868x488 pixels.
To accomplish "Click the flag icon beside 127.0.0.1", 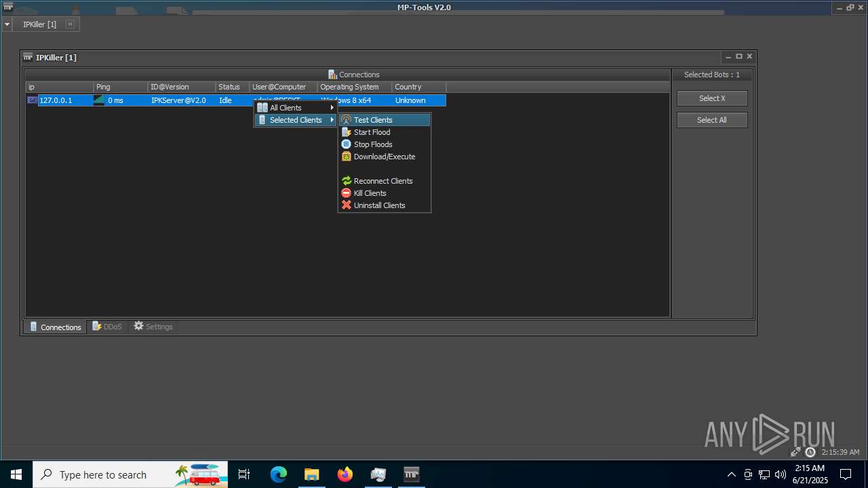I will 32,100.
